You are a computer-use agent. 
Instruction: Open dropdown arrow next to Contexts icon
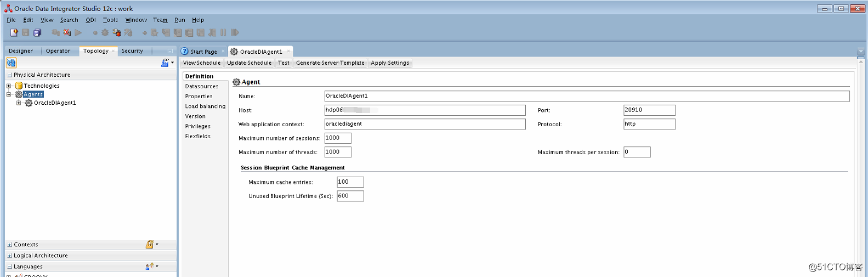click(x=157, y=244)
